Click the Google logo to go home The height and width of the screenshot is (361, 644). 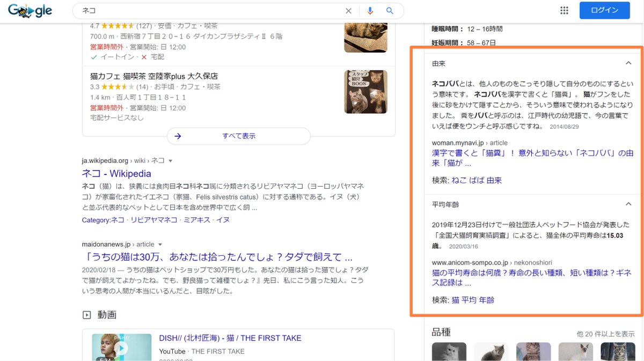click(x=31, y=10)
